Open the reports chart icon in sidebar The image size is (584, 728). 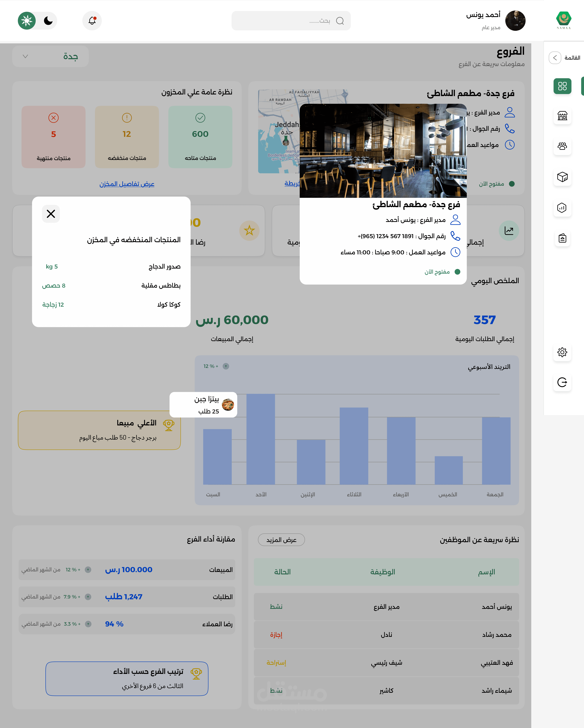pos(562,208)
